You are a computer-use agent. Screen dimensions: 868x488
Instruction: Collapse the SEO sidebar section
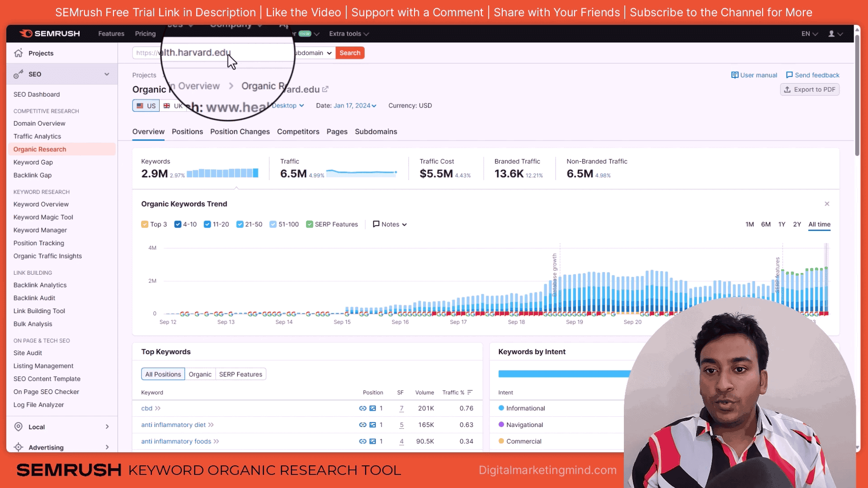point(107,74)
